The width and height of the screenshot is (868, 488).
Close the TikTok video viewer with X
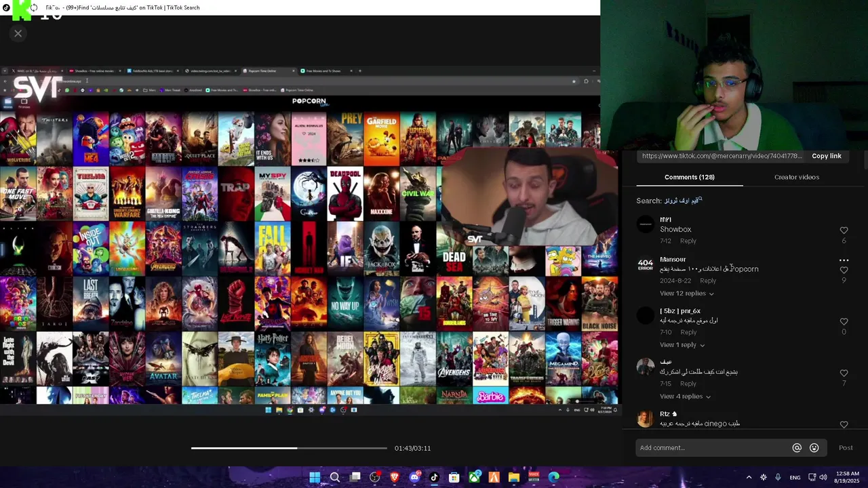(x=18, y=33)
